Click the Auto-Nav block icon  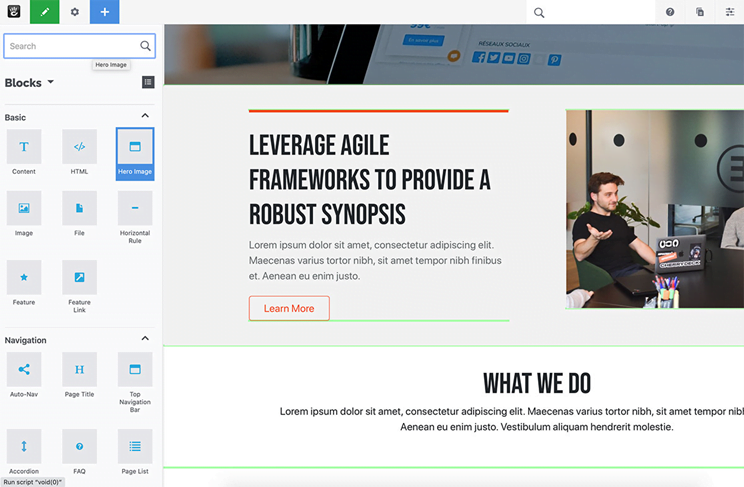[x=24, y=369]
